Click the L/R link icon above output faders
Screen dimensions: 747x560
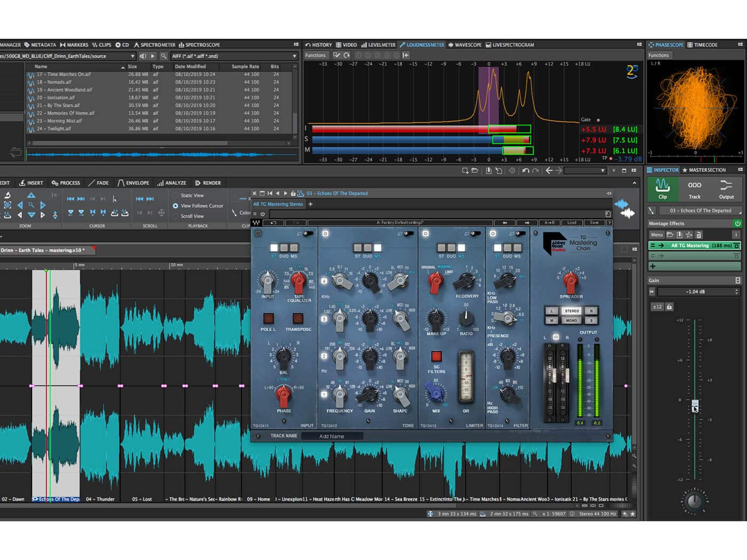click(556, 337)
